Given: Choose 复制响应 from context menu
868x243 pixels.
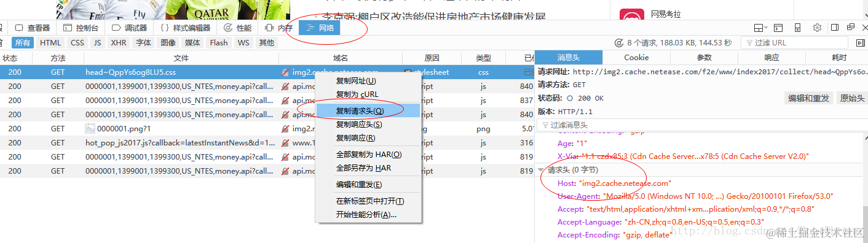Looking at the screenshot, I should (368, 138).
